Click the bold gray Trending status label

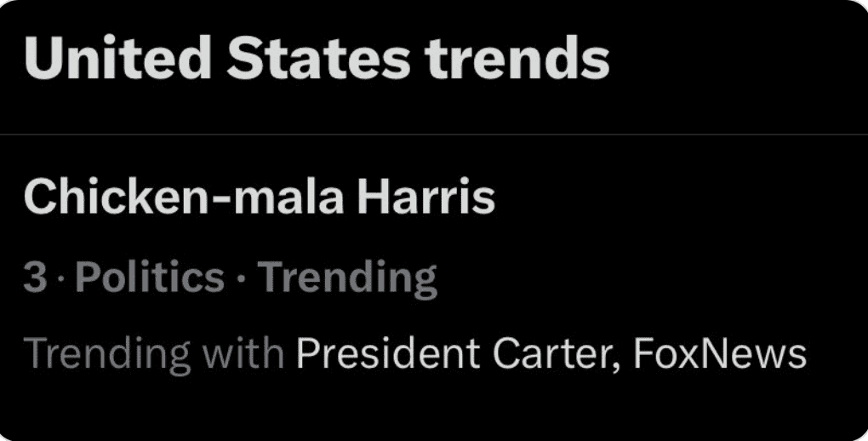pos(347,278)
